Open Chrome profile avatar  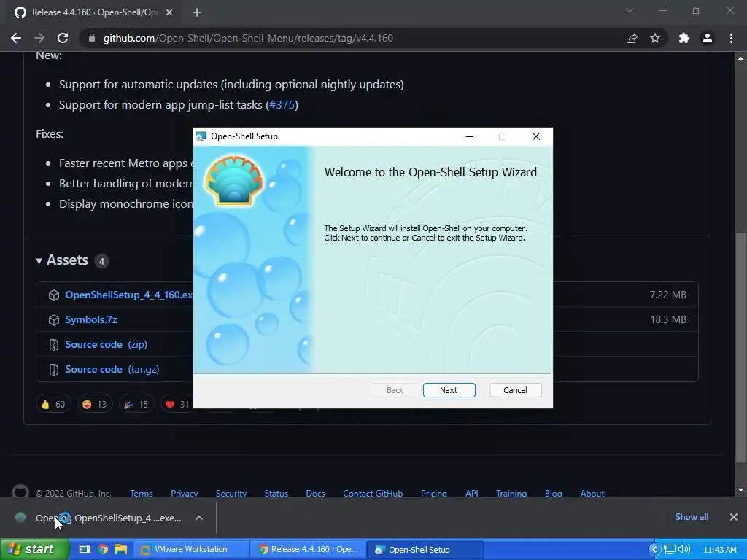[x=708, y=38]
